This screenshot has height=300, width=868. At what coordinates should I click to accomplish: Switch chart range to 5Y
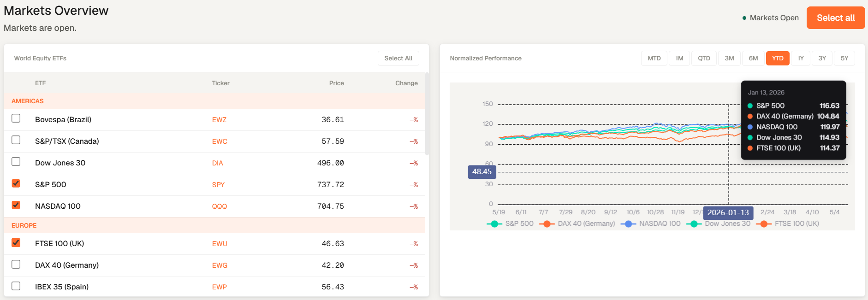coord(844,58)
